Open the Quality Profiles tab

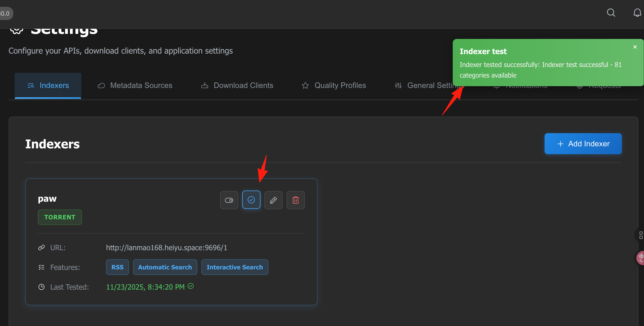(334, 85)
